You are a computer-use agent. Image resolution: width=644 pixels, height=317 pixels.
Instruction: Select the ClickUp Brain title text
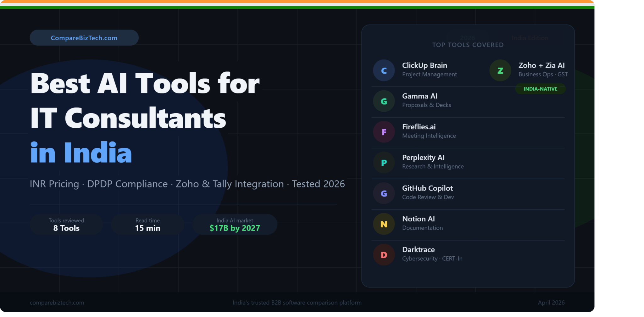coord(425,65)
